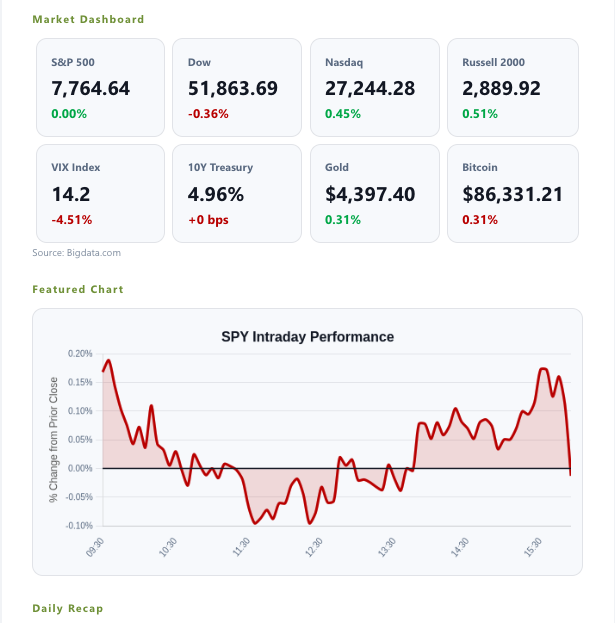Click the Market Dashboard heading
Viewport: 615px width, 623px height.
[88, 19]
